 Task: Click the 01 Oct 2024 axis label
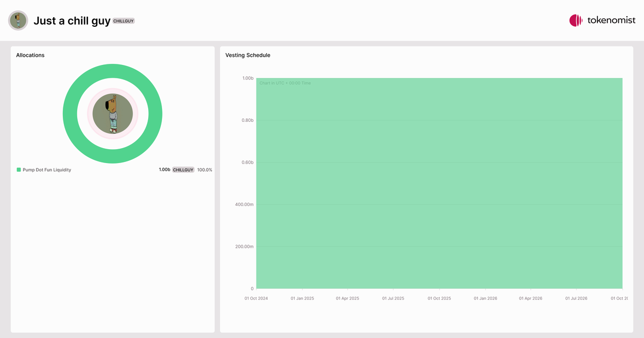[x=257, y=298]
